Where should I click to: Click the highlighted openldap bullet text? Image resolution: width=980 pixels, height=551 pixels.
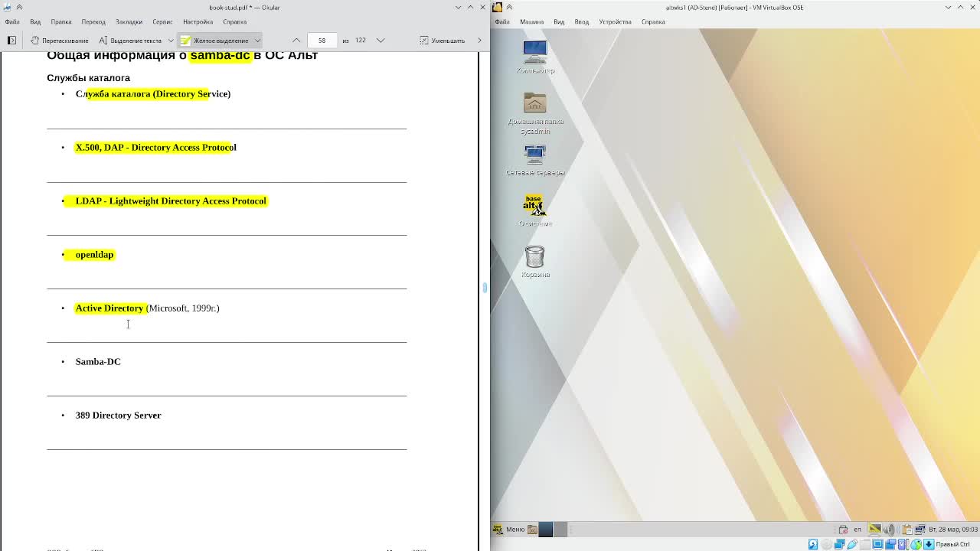click(94, 254)
